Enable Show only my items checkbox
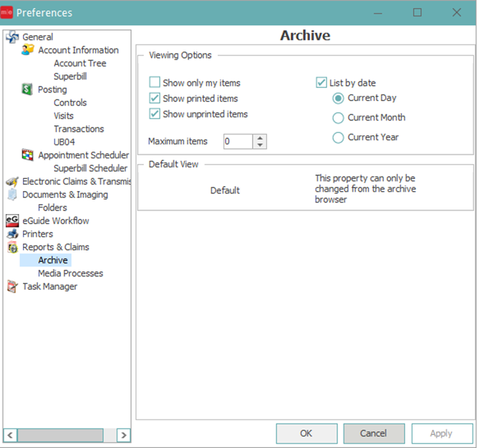Viewport: 479px width, 448px height. click(x=155, y=83)
